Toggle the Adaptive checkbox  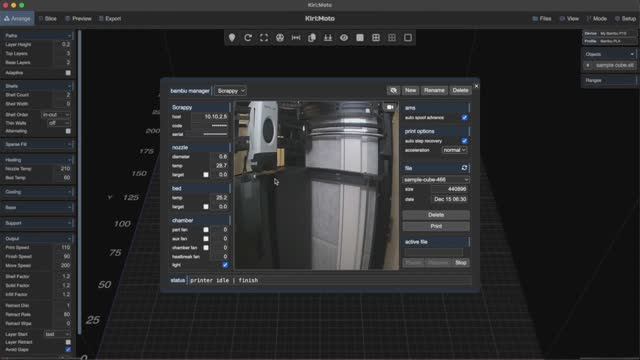[x=68, y=73]
